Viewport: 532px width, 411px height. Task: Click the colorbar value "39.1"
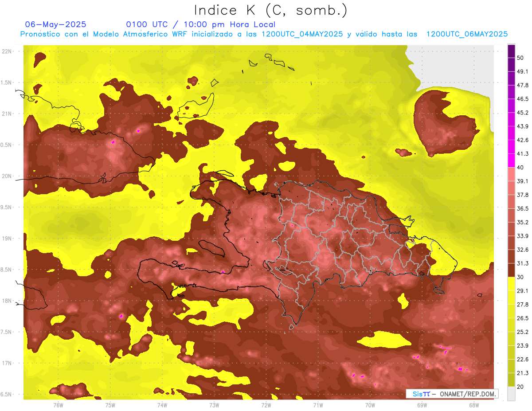tap(523, 181)
